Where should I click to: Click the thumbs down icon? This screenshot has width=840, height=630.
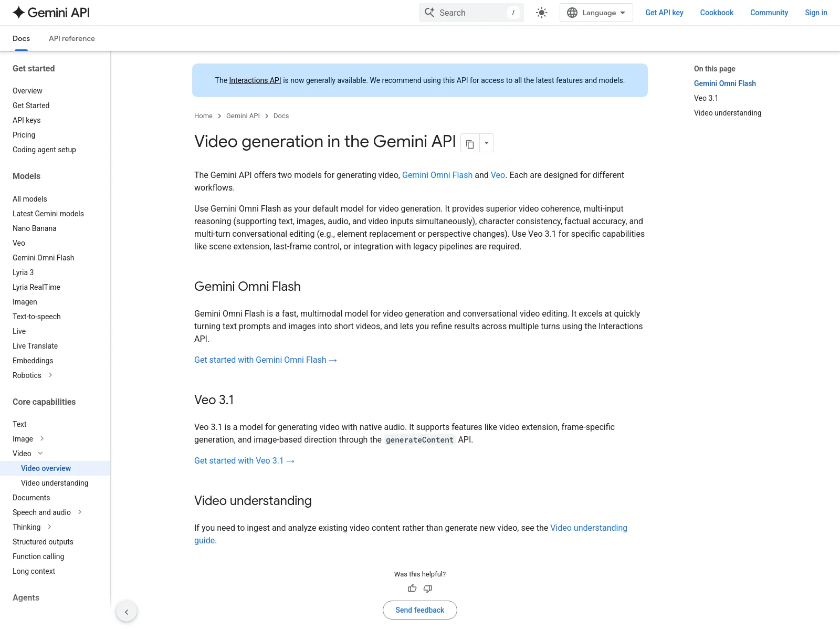tap(428, 589)
